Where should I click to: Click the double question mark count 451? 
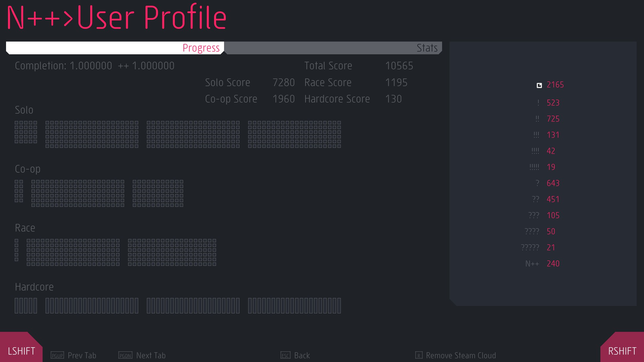pyautogui.click(x=553, y=199)
